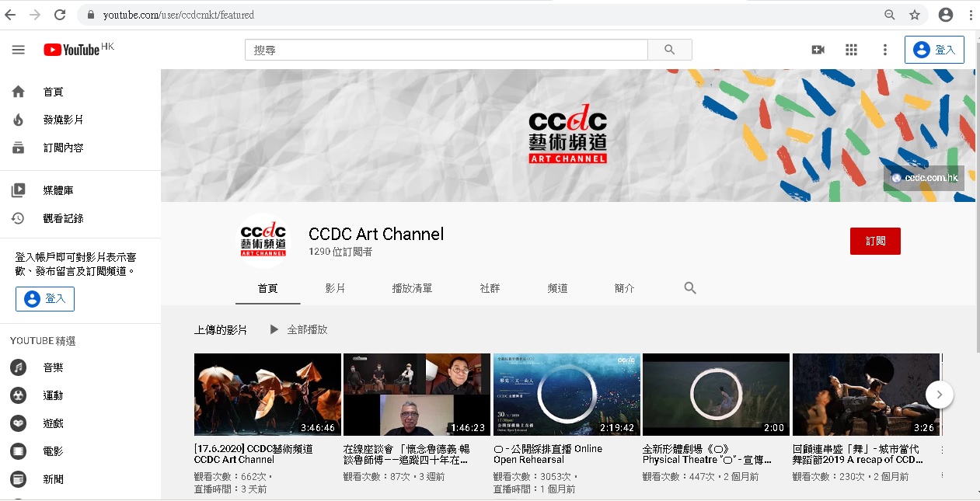Open 媒體庫 library in sidebar
The image size is (980, 501).
coord(80,190)
